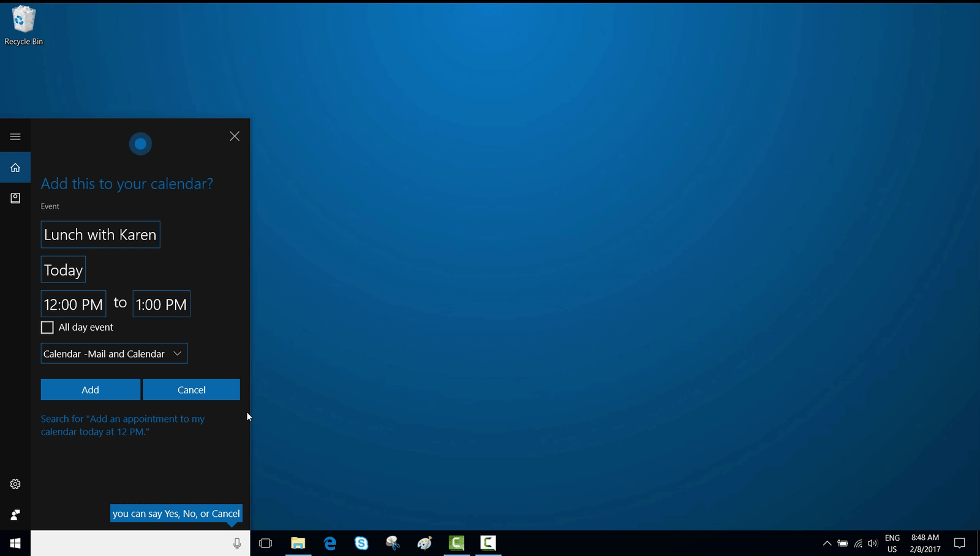This screenshot has width=980, height=556.
Task: Launch Skype from the taskbar
Action: [x=361, y=543]
